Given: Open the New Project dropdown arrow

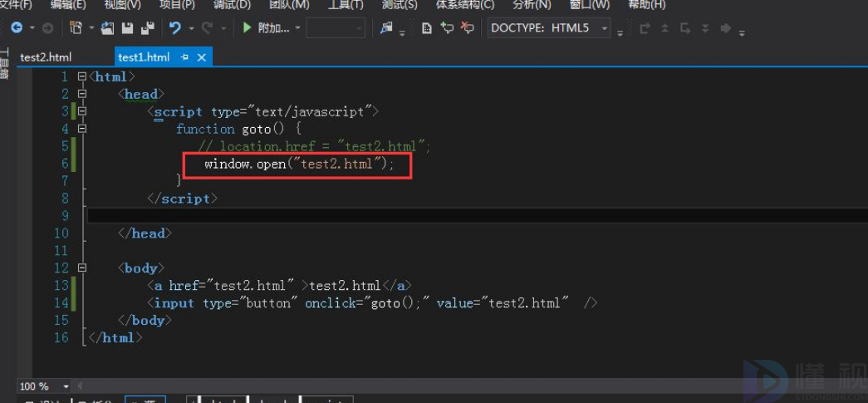Looking at the screenshot, I should 91,27.
